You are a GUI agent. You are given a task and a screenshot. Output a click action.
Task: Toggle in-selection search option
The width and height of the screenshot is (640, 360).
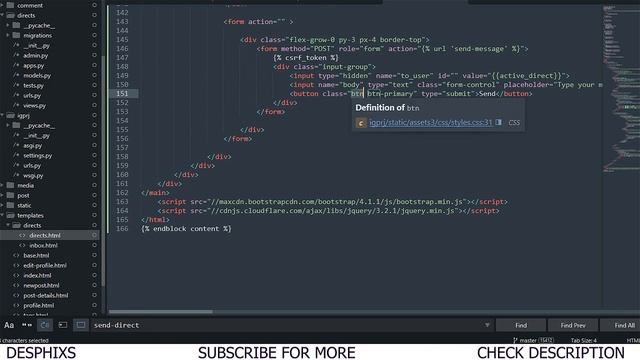click(63, 325)
